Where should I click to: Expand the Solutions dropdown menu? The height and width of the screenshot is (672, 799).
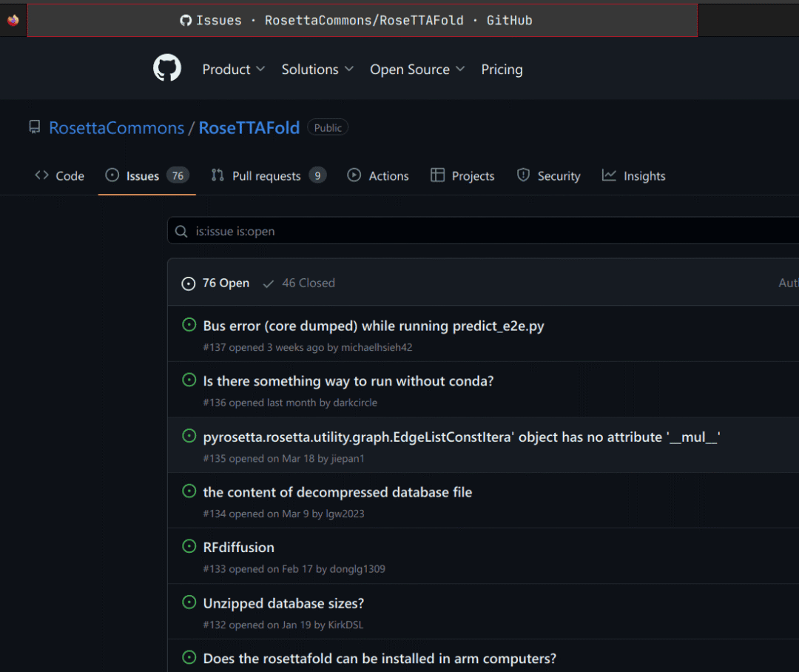pos(317,70)
